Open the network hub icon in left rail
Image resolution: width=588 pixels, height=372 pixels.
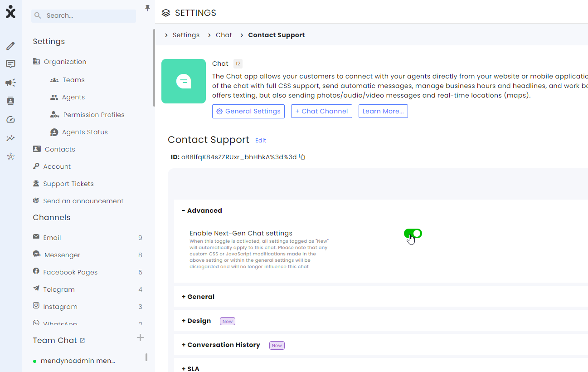pyautogui.click(x=10, y=157)
